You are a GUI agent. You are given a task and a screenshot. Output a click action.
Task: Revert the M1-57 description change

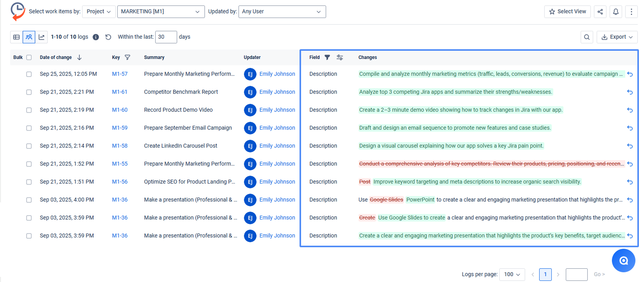[630, 74]
